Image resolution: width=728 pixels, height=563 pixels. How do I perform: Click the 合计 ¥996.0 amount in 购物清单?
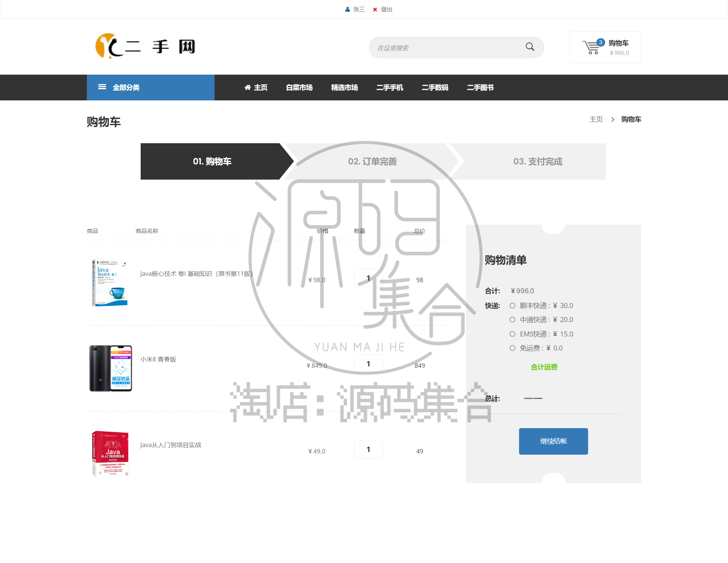coord(522,291)
